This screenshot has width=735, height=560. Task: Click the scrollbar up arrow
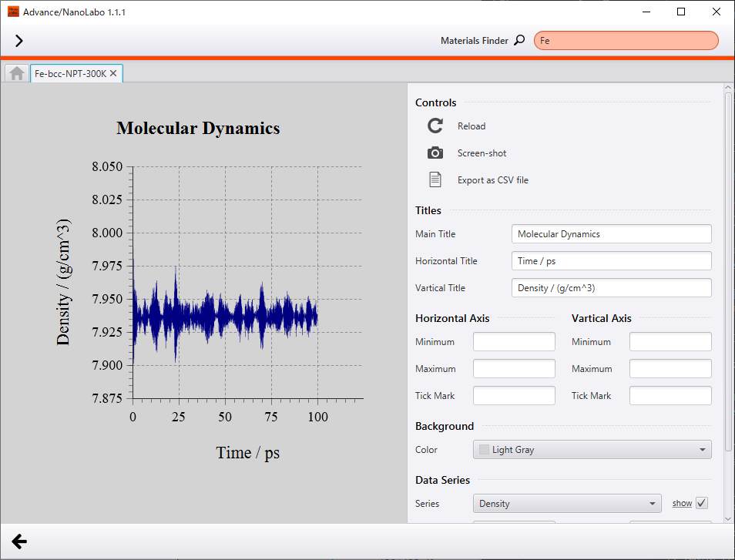pyautogui.click(x=728, y=87)
